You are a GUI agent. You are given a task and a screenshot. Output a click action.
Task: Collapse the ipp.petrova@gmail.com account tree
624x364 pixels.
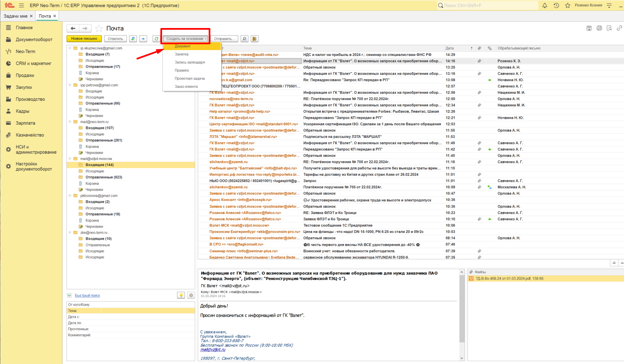pyautogui.click(x=70, y=85)
